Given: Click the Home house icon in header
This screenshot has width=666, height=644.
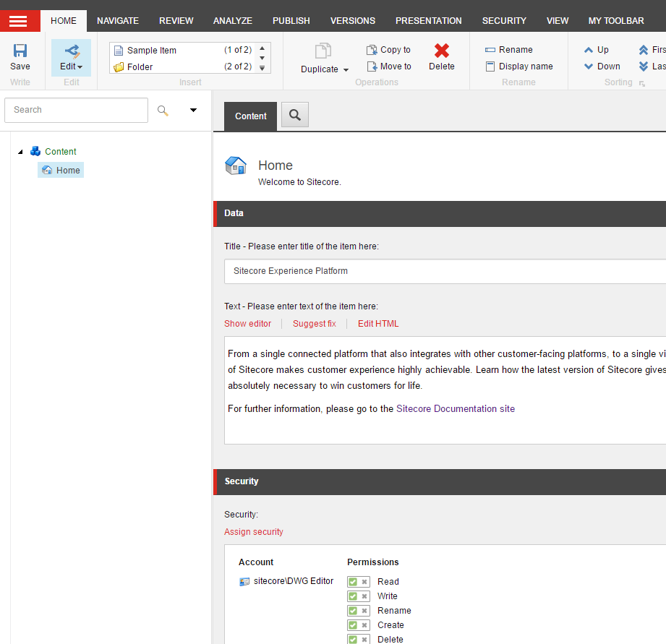Looking at the screenshot, I should 235,166.
